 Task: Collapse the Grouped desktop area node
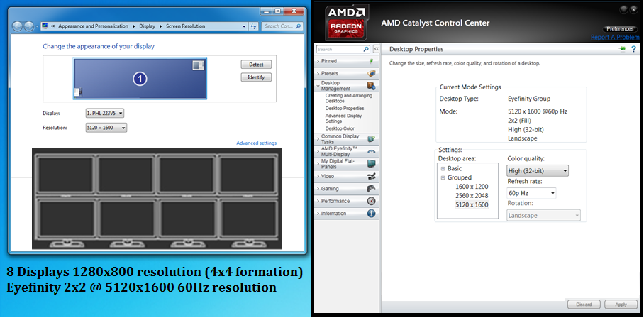[x=443, y=178]
